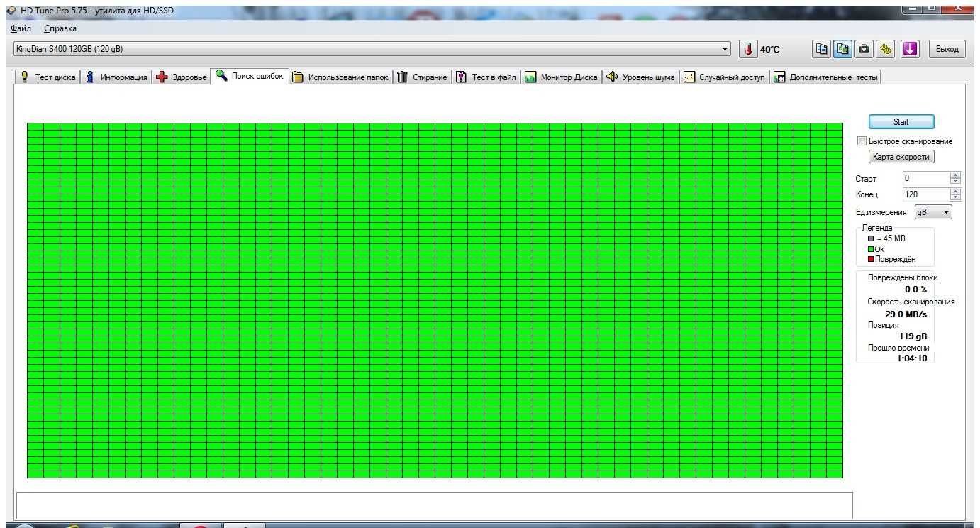Click the empty log text box below the grid
Screen dimensions: 980x528
(x=434, y=505)
